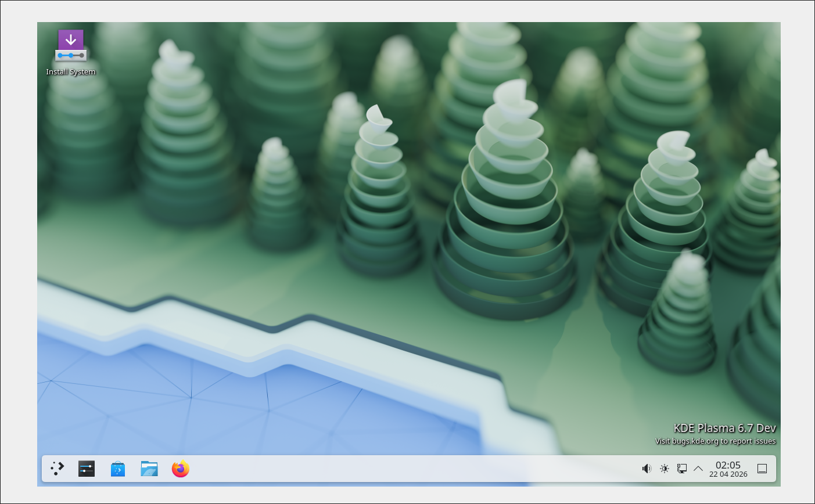Click the 22 04 2026 date
Screen dimensions: 815x504
coord(728,474)
